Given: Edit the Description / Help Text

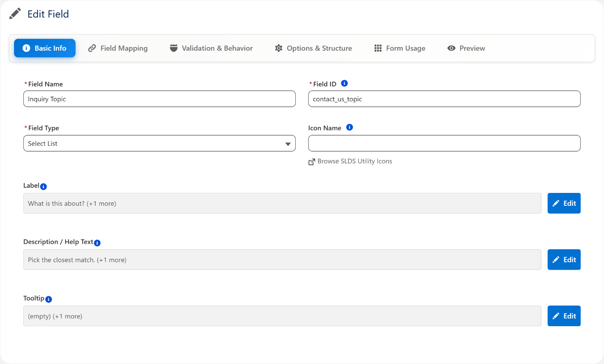Looking at the screenshot, I should tap(564, 260).
